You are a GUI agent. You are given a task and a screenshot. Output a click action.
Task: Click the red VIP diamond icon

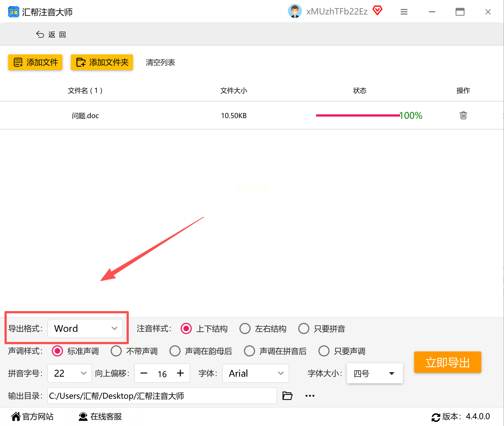[377, 11]
